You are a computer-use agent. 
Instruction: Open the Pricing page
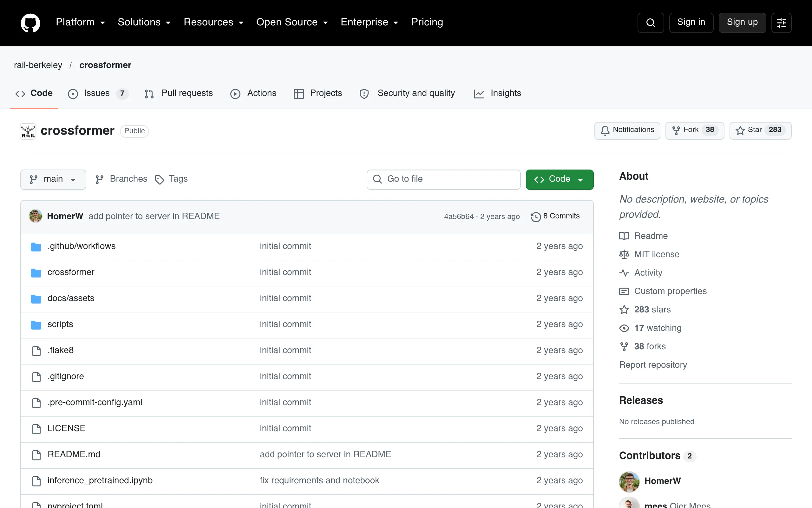click(427, 22)
